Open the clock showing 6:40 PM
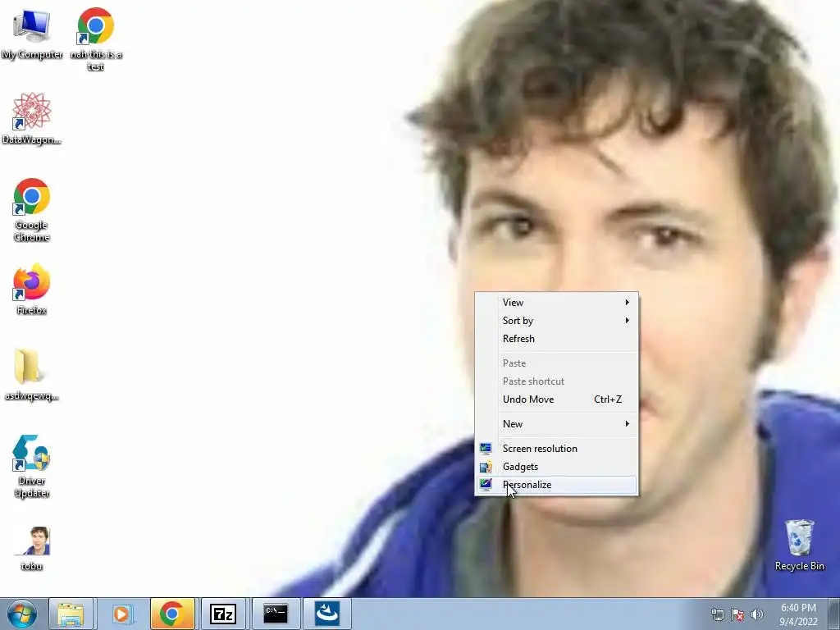 pyautogui.click(x=798, y=614)
